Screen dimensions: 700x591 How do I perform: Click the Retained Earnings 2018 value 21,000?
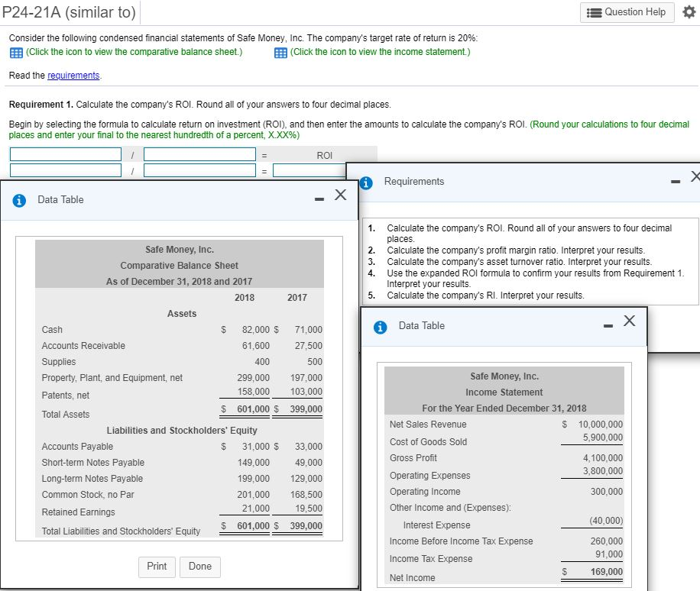[x=256, y=509]
